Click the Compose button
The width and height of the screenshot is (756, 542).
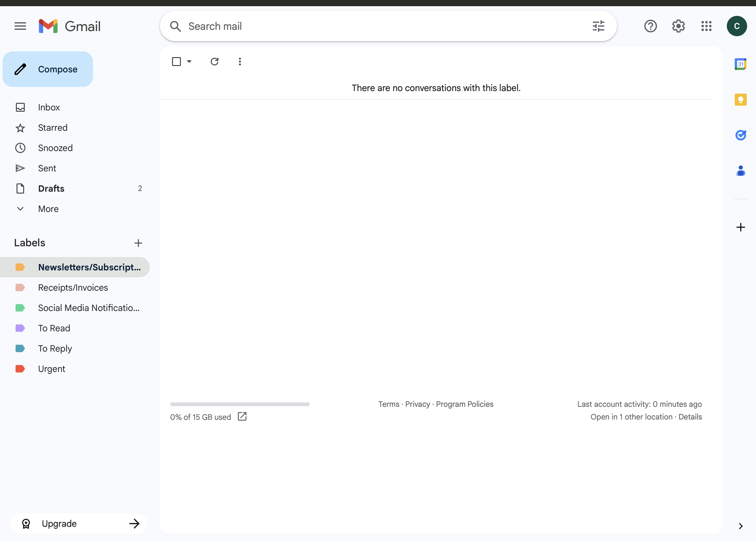point(48,69)
